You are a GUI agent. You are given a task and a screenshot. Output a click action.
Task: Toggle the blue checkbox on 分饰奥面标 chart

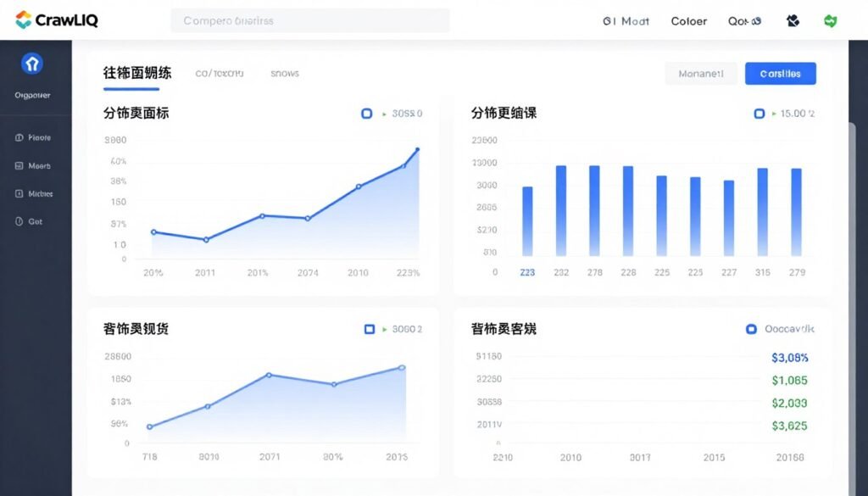[x=367, y=113]
